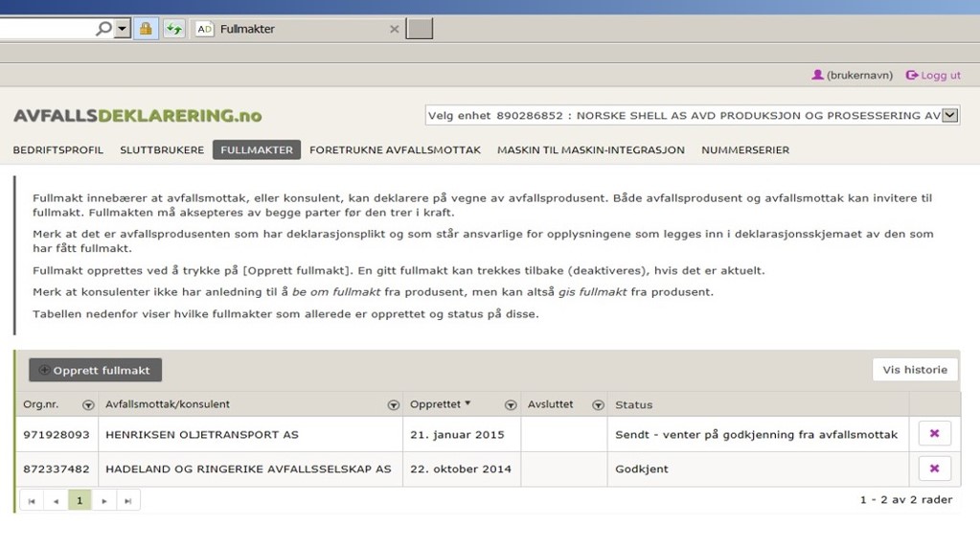Viewport: 980px width, 549px height.
Task: Click the search magnifier icon
Action: coord(103,29)
